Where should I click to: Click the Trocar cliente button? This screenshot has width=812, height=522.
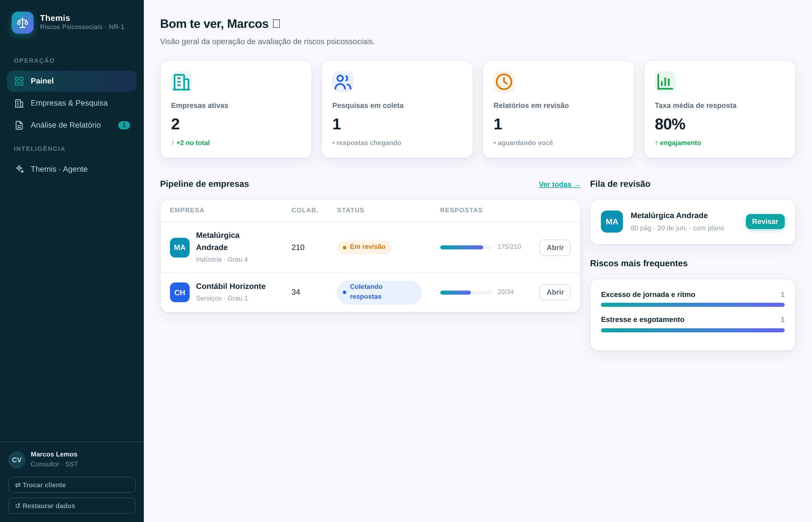(x=72, y=485)
